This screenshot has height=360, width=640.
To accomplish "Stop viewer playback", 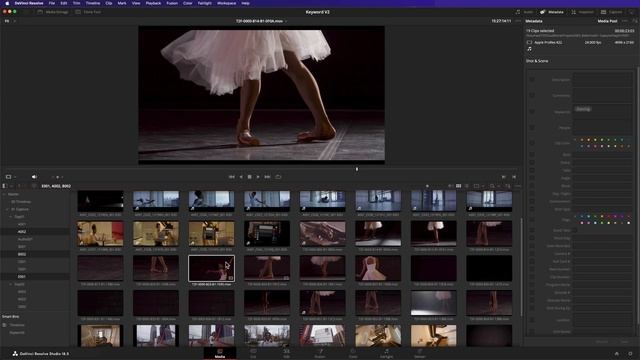I will 249,177.
